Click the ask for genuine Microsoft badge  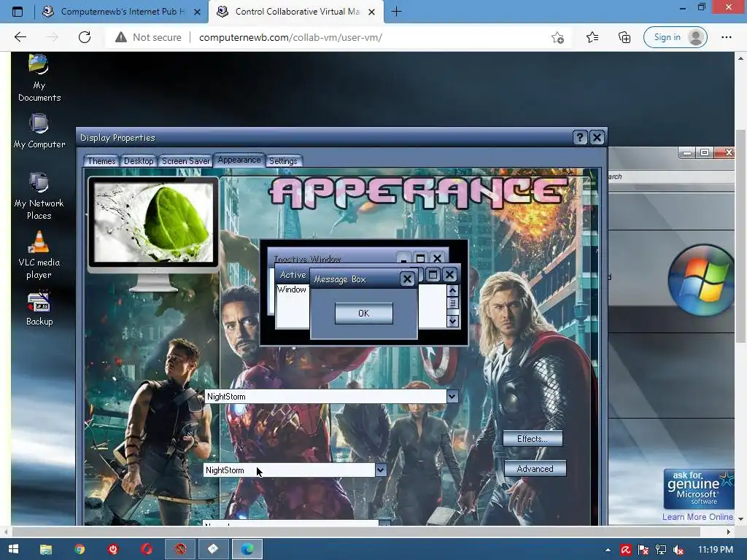(x=698, y=489)
